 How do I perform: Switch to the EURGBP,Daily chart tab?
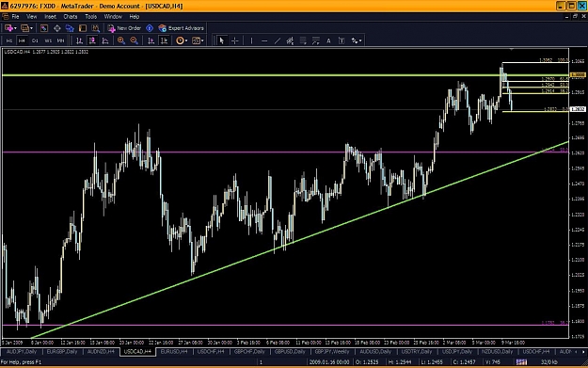pos(62,352)
